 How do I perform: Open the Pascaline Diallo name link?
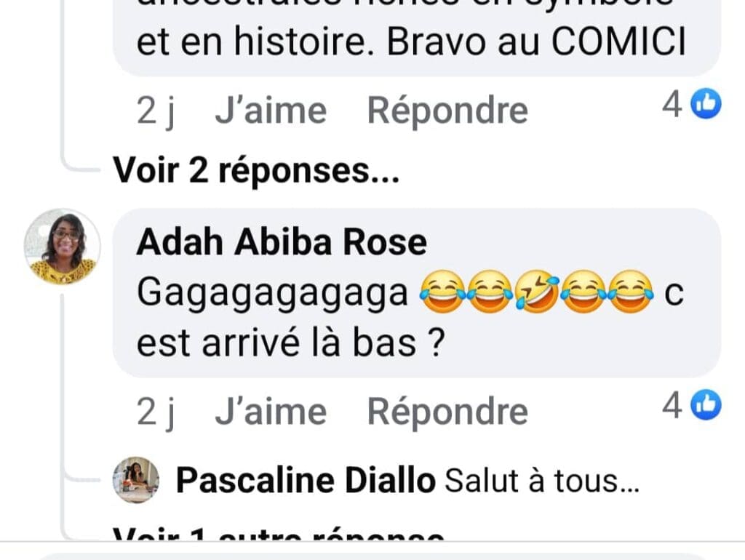[x=306, y=481]
